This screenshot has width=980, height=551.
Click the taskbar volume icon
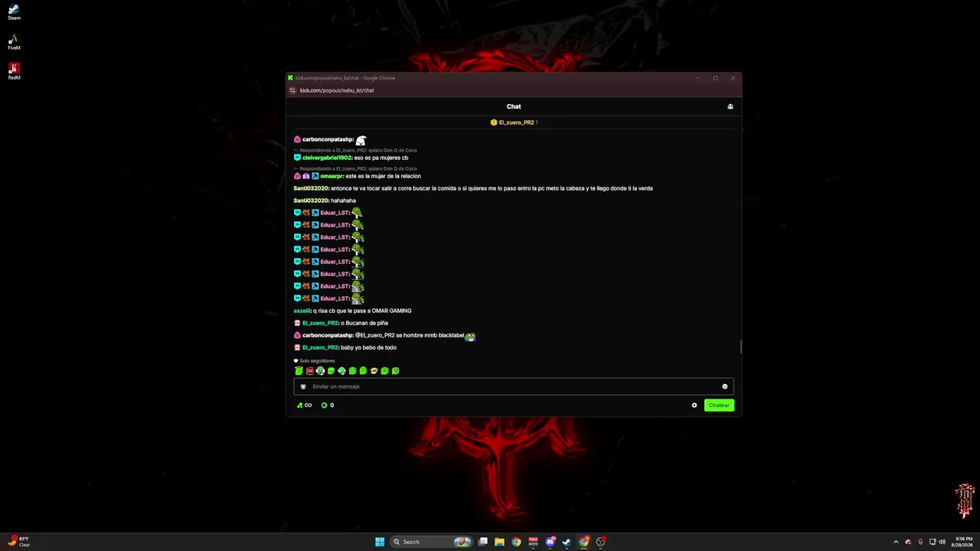pos(942,542)
